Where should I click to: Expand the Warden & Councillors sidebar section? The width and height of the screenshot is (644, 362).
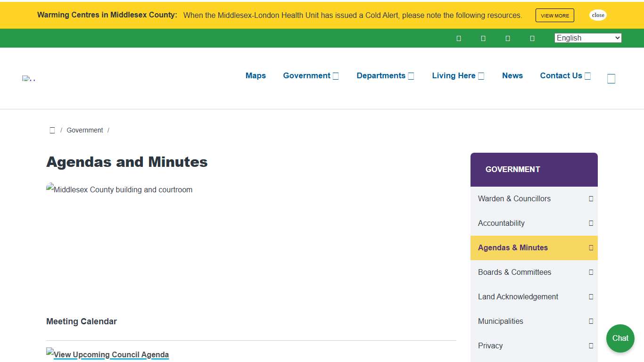click(590, 198)
